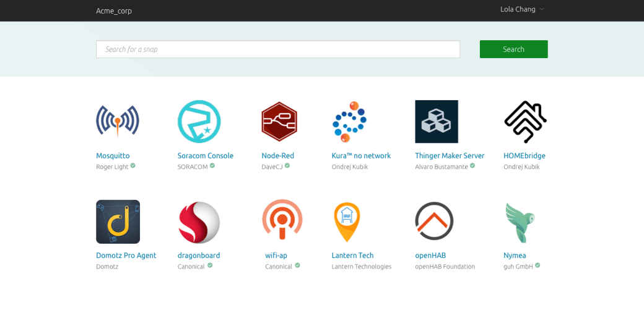Open the wifi-ap title link

(x=276, y=255)
